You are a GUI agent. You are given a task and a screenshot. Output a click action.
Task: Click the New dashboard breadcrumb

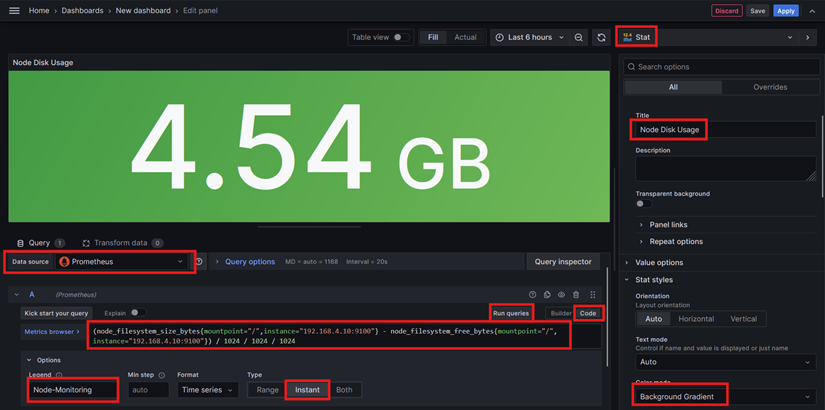click(143, 11)
